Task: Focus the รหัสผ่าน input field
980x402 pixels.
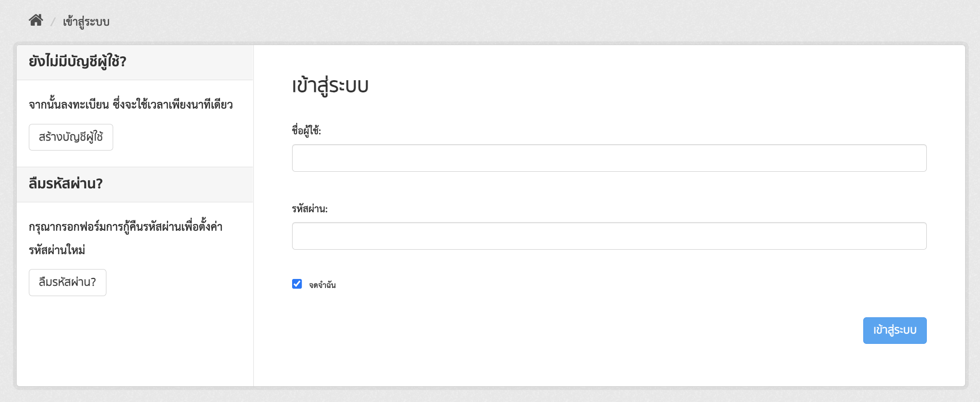Action: point(609,236)
